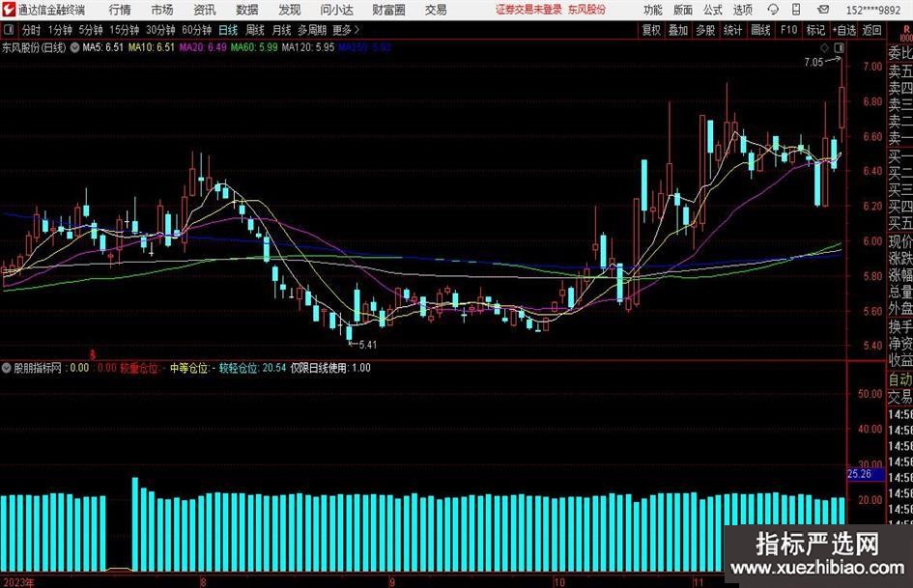
Task: Open the 功能 menu
Action: tap(653, 10)
